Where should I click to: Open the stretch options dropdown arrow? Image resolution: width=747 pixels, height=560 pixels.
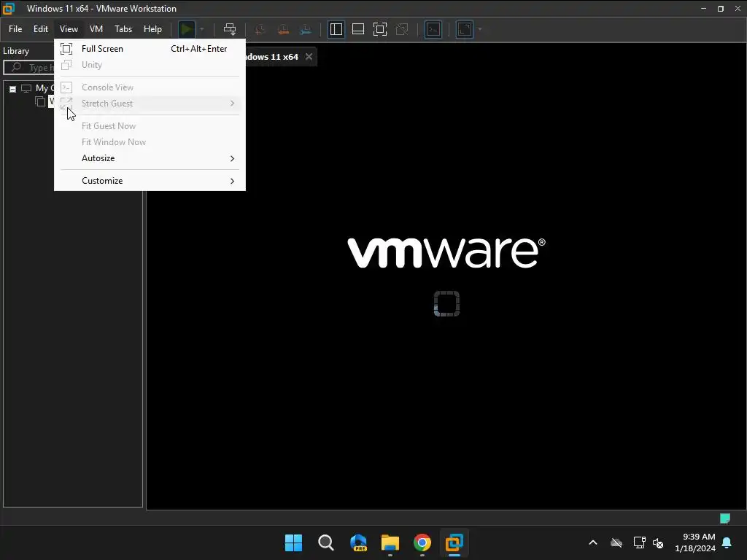point(480,29)
